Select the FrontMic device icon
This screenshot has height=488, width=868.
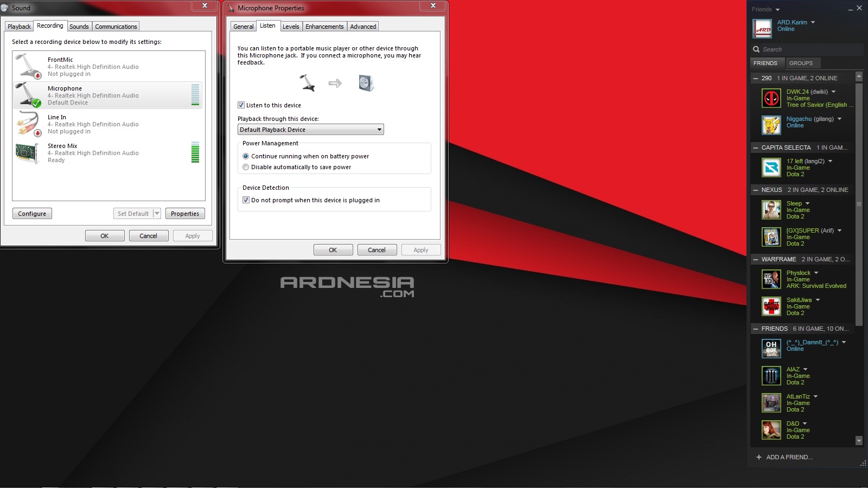(x=29, y=66)
